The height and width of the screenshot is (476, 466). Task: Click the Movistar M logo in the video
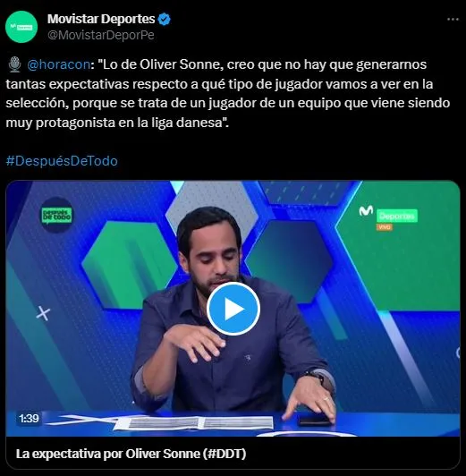click(x=366, y=210)
